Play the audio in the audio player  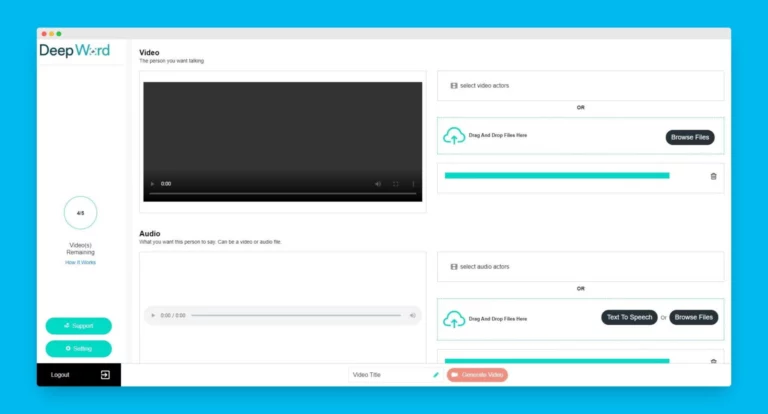(153, 316)
